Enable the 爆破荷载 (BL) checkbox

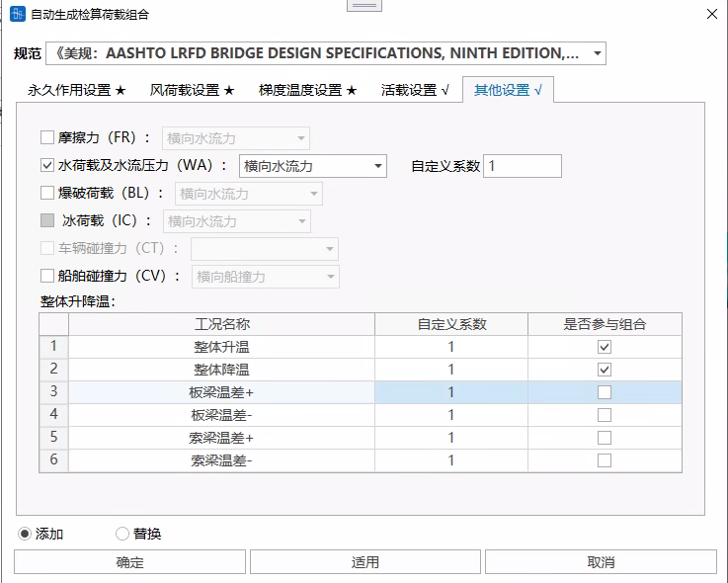47,193
